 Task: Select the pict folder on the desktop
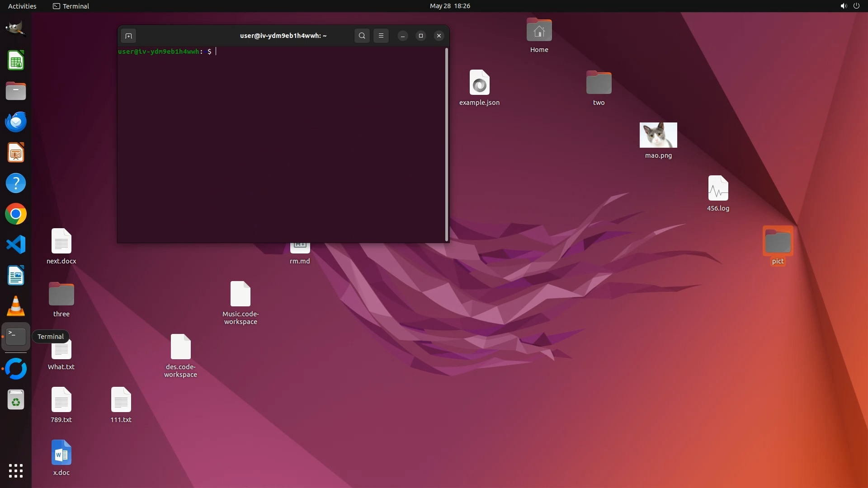[x=777, y=243]
